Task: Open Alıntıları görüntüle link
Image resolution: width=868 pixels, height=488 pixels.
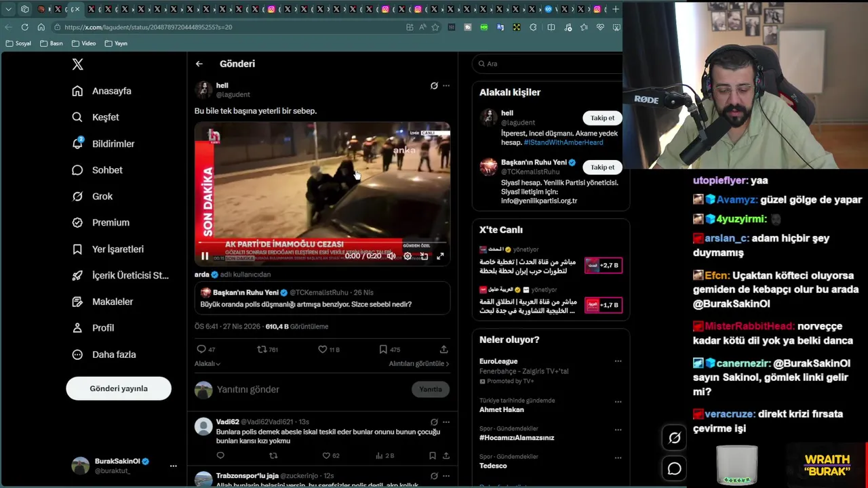Action: [x=419, y=364]
